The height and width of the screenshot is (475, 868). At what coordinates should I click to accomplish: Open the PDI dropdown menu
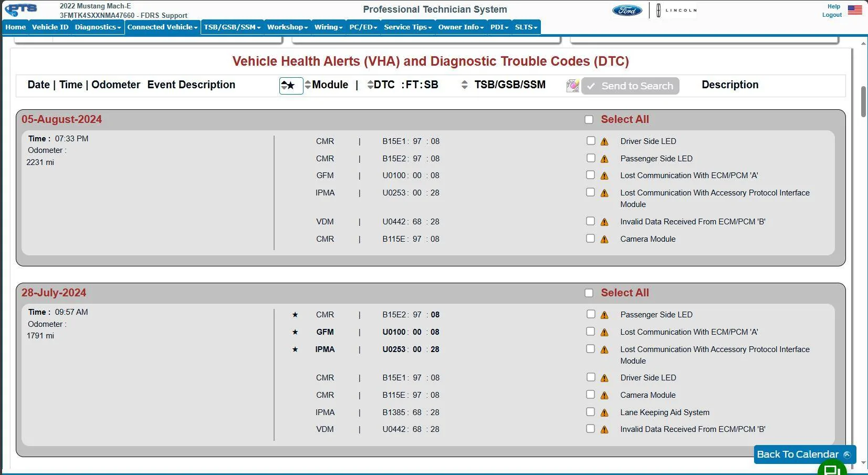(x=499, y=27)
